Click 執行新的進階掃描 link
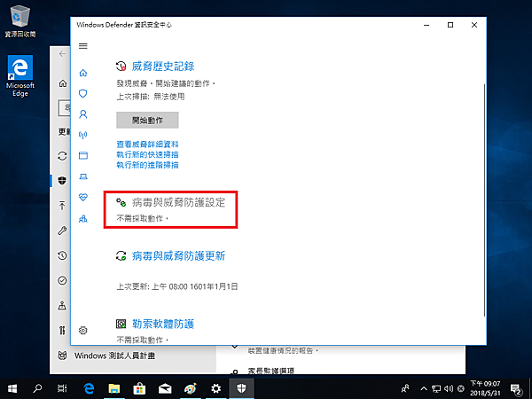The width and height of the screenshot is (532, 399). [147, 165]
